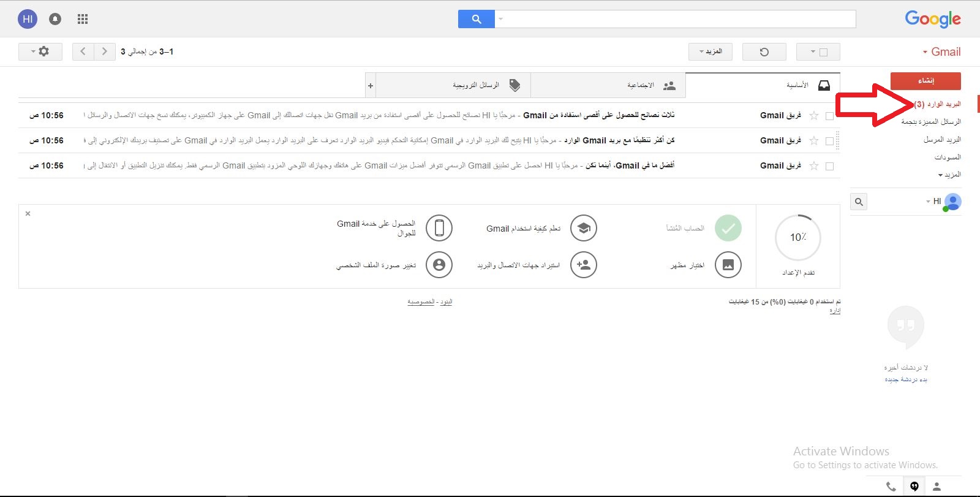Expand search options arrow in search box
Image resolution: width=980 pixels, height=497 pixels.
click(x=500, y=19)
